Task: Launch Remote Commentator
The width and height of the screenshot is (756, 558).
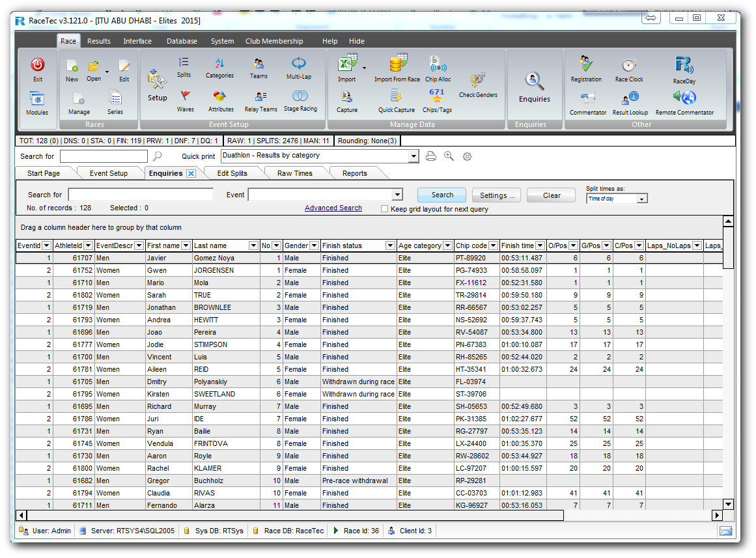Action: [x=684, y=98]
